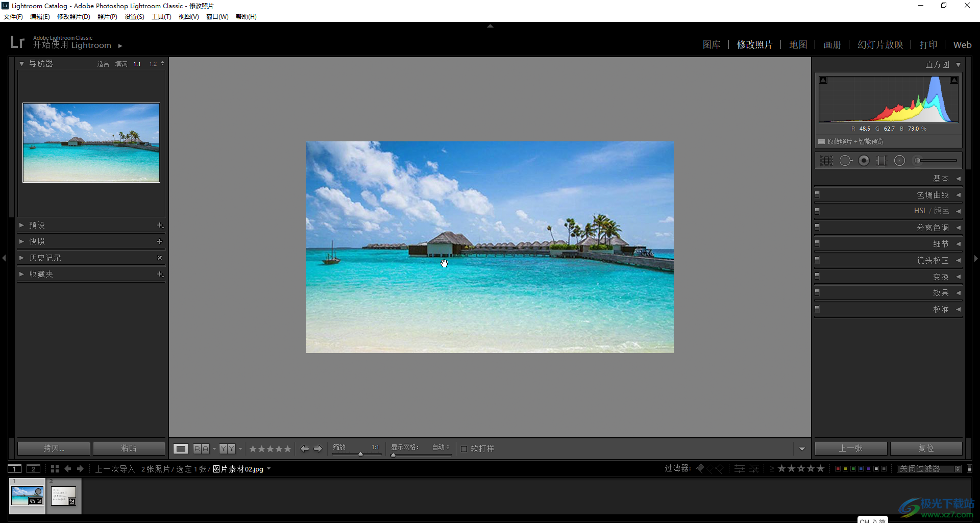The width and height of the screenshot is (980, 523).
Task: Click the Copy settings button
Action: [54, 449]
